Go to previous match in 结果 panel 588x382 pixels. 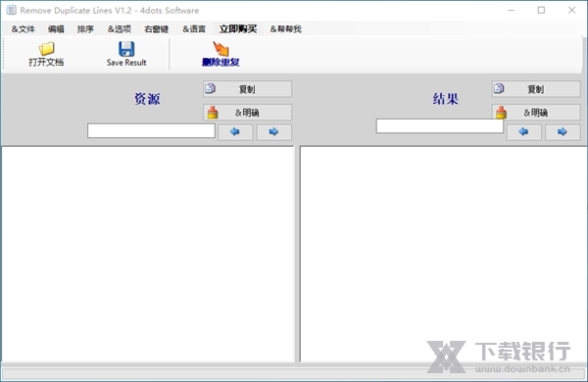point(524,131)
